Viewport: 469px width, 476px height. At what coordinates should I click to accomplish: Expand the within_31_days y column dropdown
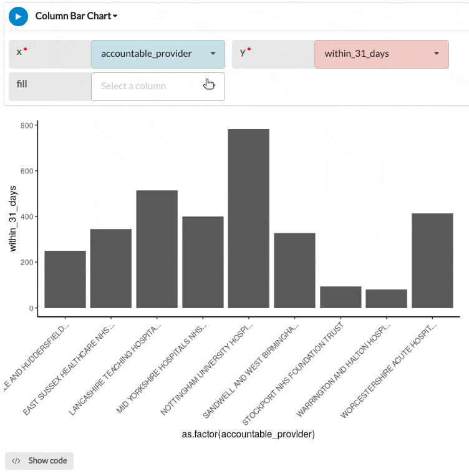[381, 54]
